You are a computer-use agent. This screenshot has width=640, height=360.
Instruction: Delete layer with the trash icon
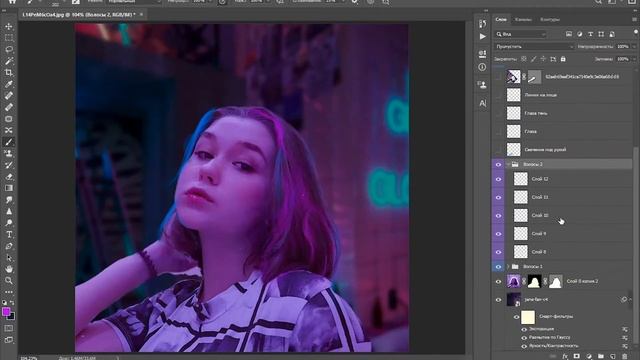coord(624,356)
